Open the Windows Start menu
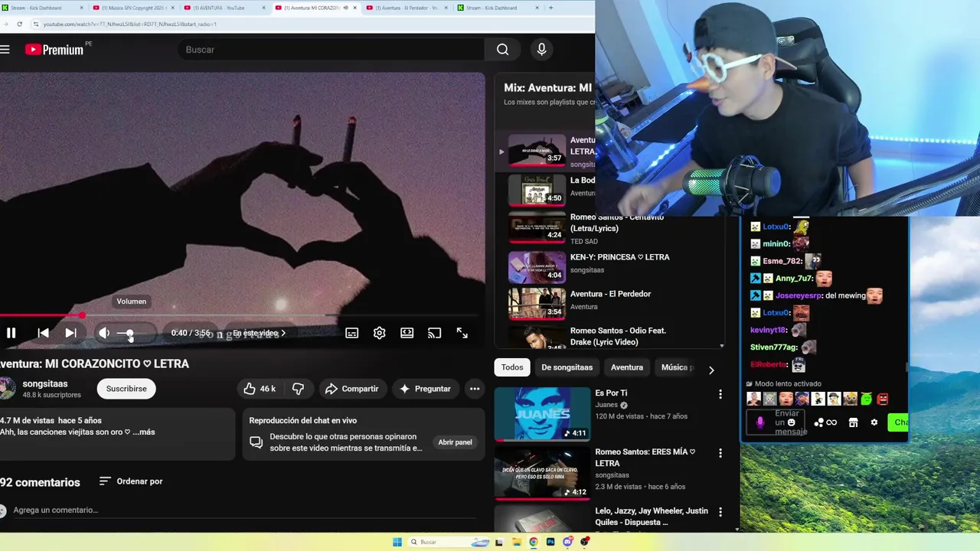Viewport: 980px width, 551px height. (397, 542)
